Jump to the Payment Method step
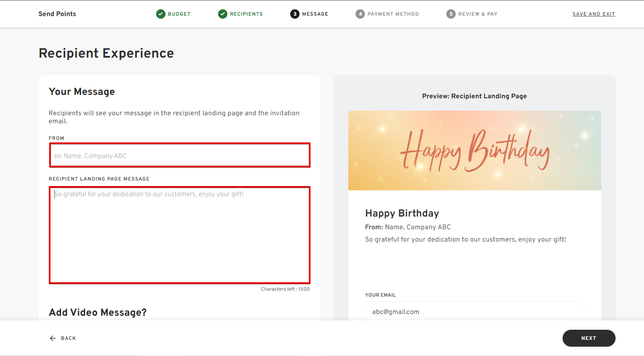Image resolution: width=644 pixels, height=356 pixels. (393, 14)
